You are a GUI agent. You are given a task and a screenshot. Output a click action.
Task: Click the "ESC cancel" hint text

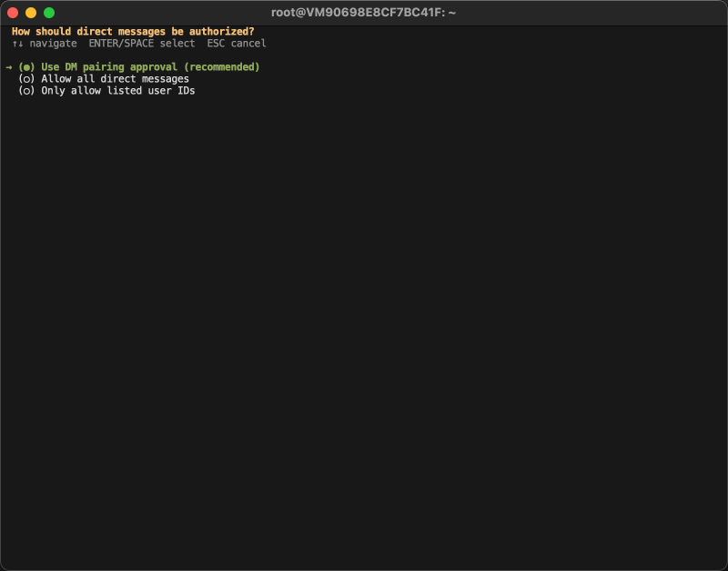tap(237, 44)
